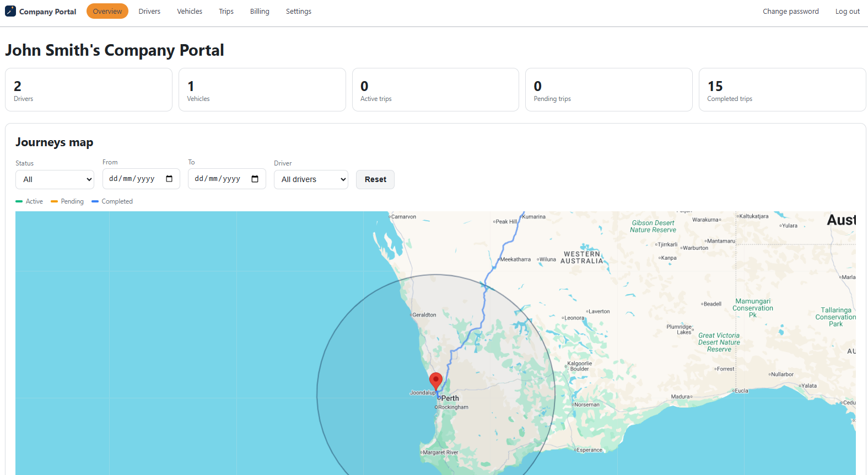Click the Laverton label on the map
The image size is (868, 475).
point(599,312)
